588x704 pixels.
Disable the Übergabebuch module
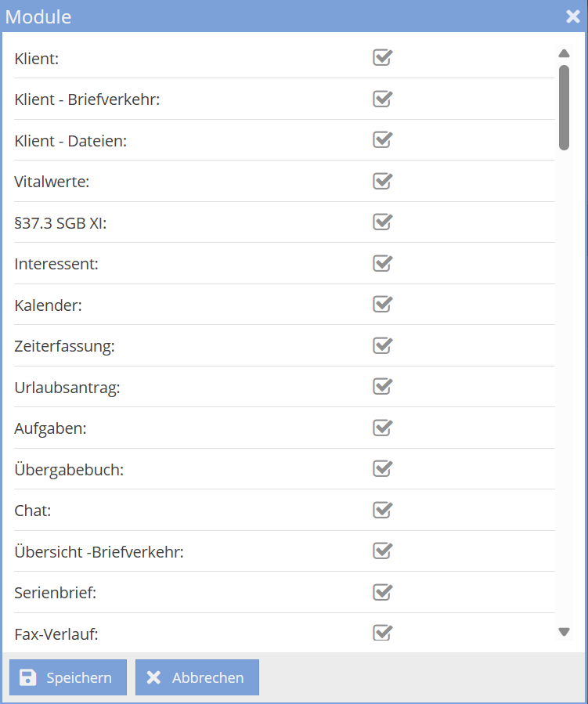click(382, 469)
